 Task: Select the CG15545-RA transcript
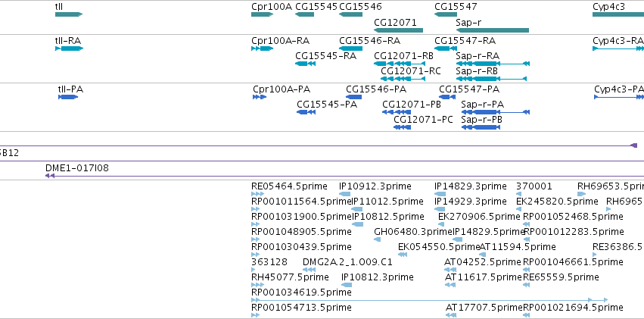[x=305, y=64]
